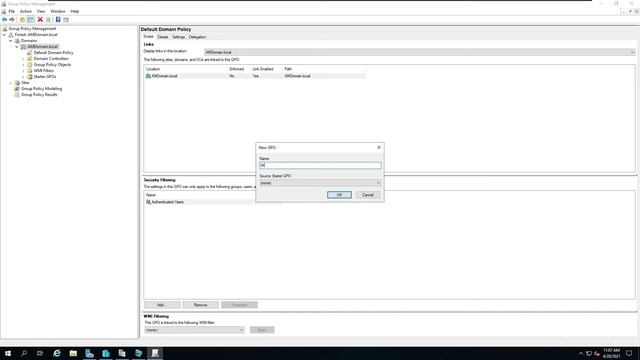Select Group Policy Objects in tree
The image size is (640, 360).
[x=52, y=65]
